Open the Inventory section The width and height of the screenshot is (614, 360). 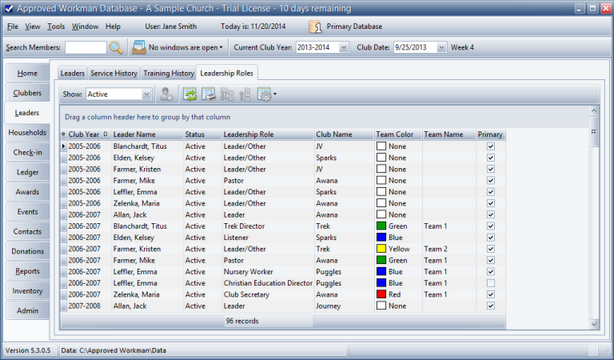tap(27, 291)
